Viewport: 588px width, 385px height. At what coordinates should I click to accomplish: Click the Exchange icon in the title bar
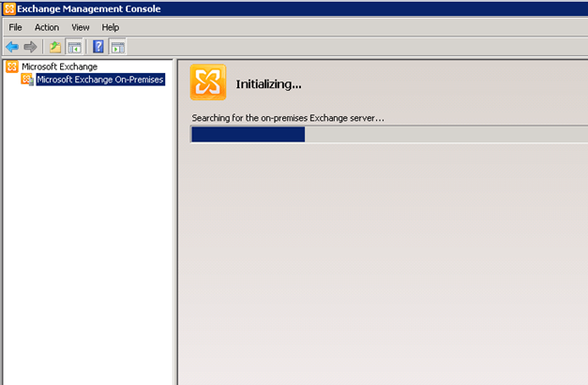tap(9, 8)
